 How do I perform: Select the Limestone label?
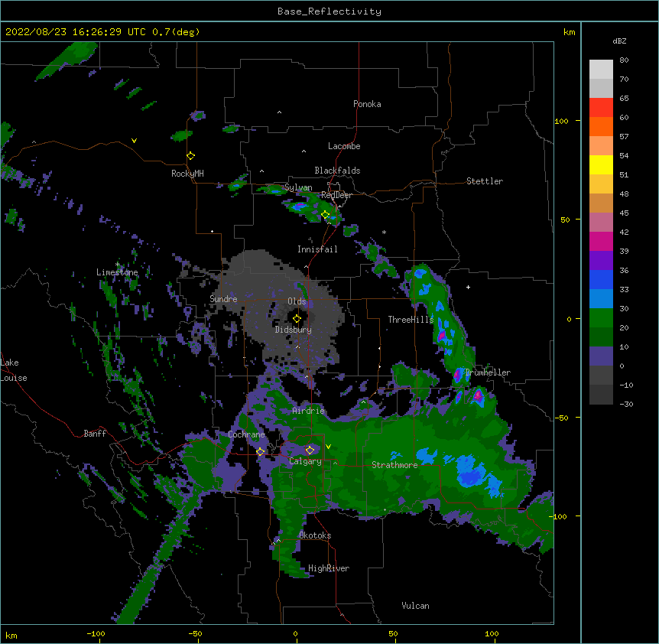(117, 272)
